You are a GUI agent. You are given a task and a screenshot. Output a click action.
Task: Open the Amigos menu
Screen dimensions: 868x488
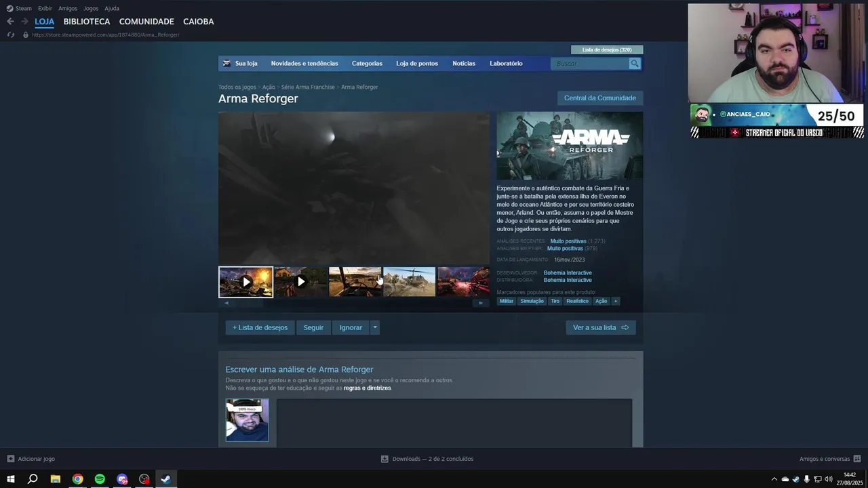(68, 9)
